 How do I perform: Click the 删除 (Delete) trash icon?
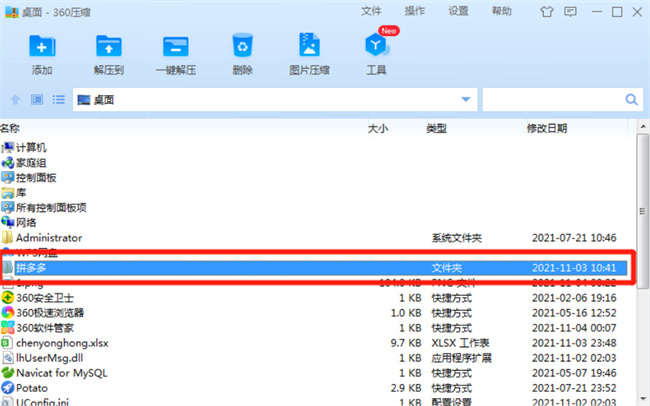[x=243, y=45]
